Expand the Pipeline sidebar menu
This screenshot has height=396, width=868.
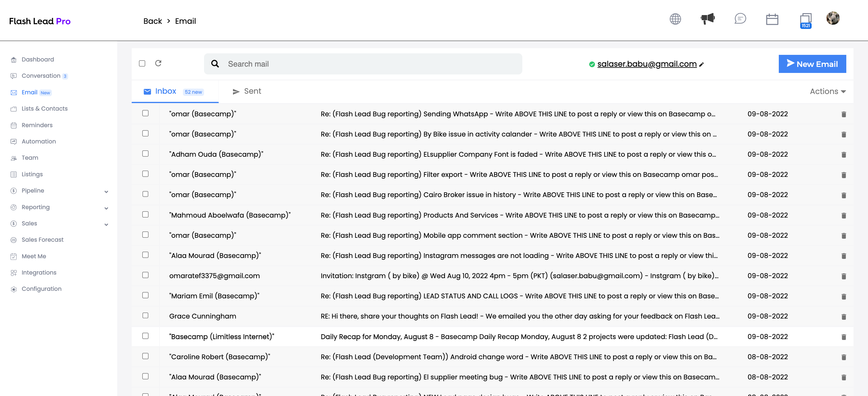tap(106, 191)
